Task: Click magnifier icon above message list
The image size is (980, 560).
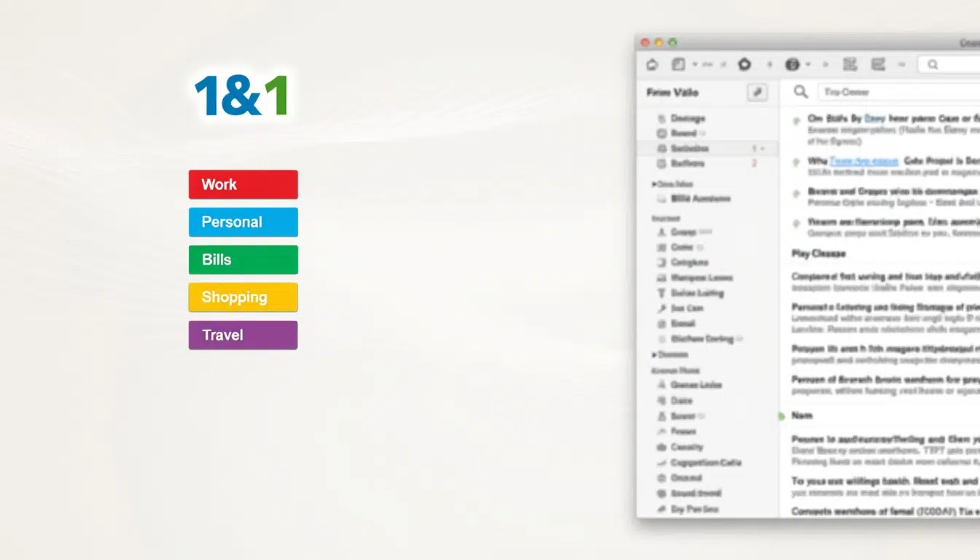Action: tap(801, 92)
